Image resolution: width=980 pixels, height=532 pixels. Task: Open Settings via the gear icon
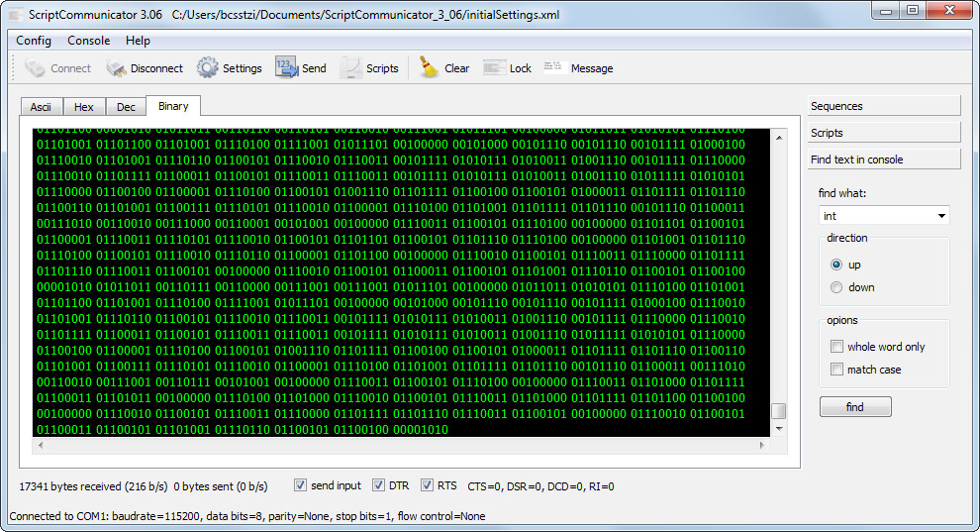[x=208, y=68]
